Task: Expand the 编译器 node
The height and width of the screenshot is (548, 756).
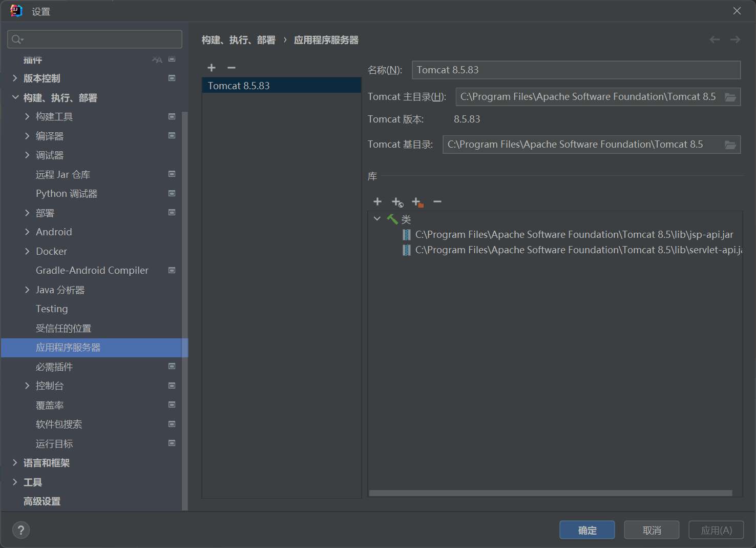Action: pyautogui.click(x=27, y=136)
